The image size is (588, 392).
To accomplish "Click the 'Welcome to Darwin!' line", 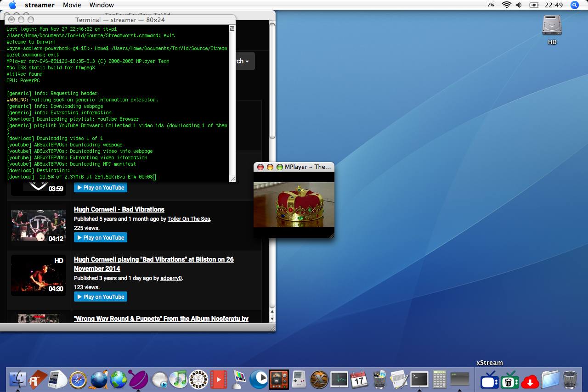I will [31, 42].
